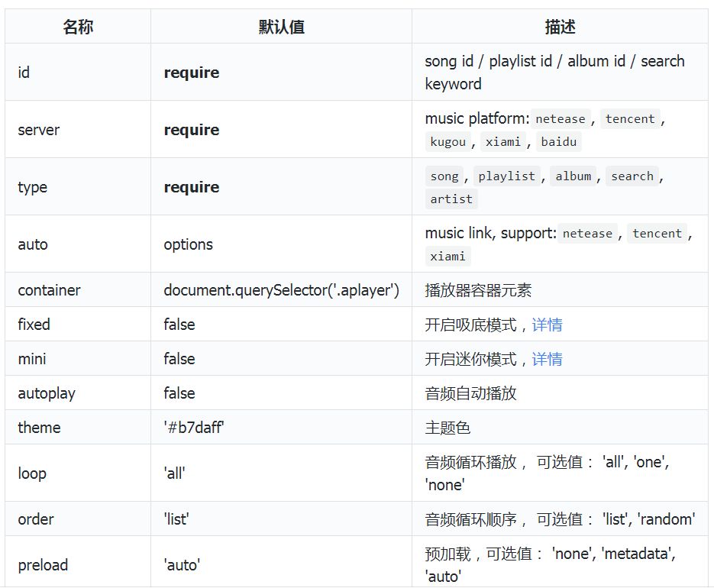This screenshot has height=588, width=714.
Task: Click the loop parameter name
Action: (x=32, y=473)
